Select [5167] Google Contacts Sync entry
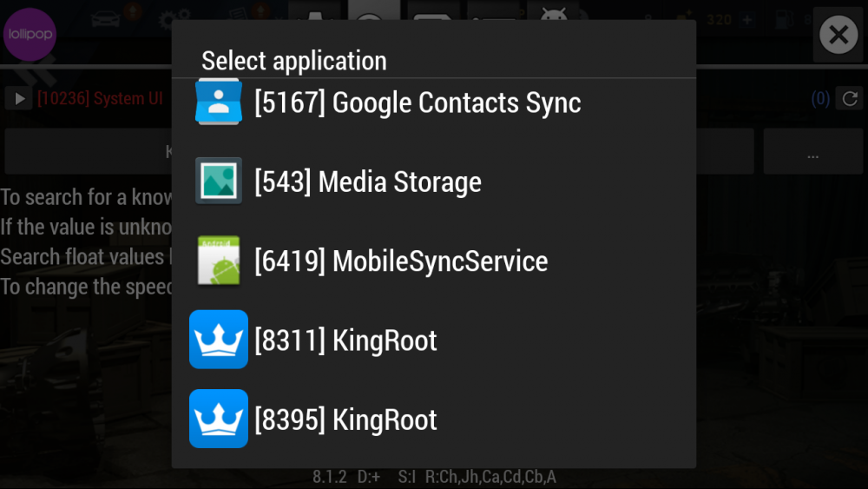This screenshot has height=489, width=868. point(418,102)
